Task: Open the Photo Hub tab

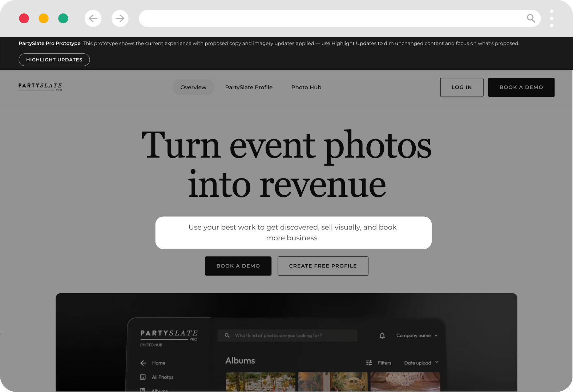Action: point(306,87)
